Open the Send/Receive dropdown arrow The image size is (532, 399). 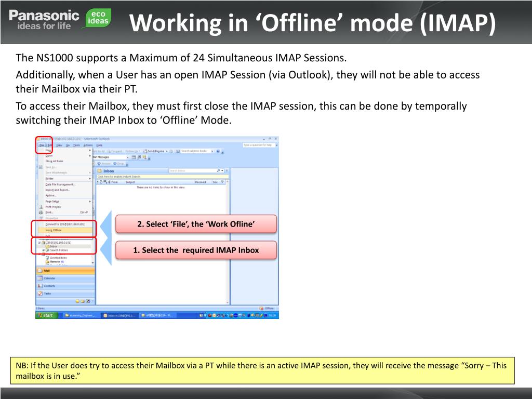point(167,151)
